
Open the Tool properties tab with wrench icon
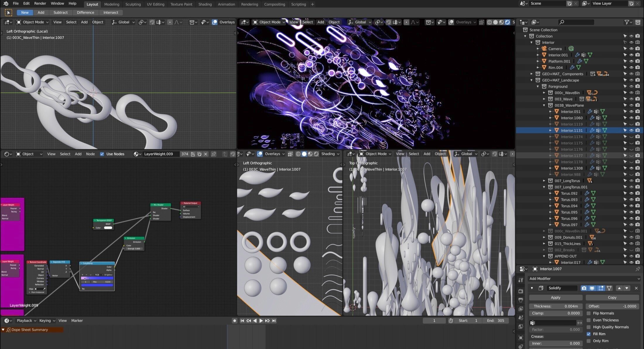[521, 280]
